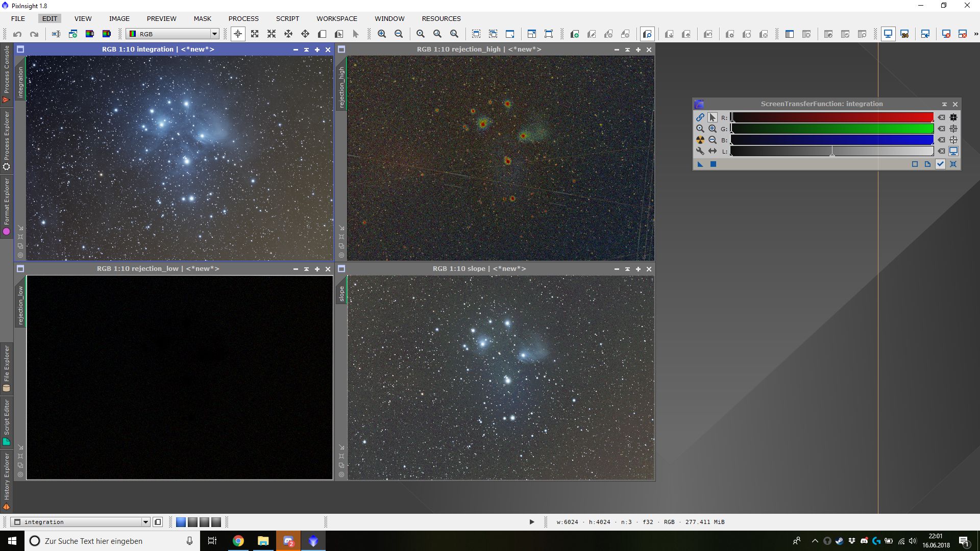Shade the rejection_low image window

point(306,269)
